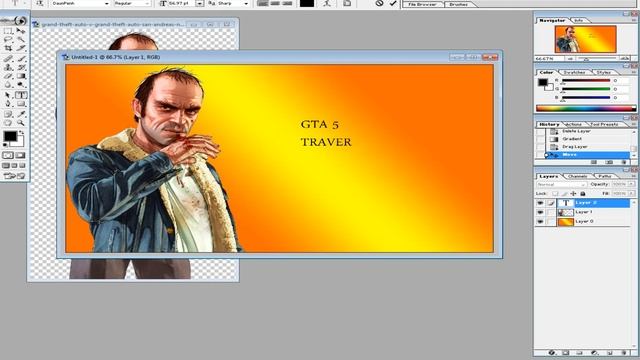
Task: Select the Crop tool
Action: pyautogui.click(x=8, y=48)
